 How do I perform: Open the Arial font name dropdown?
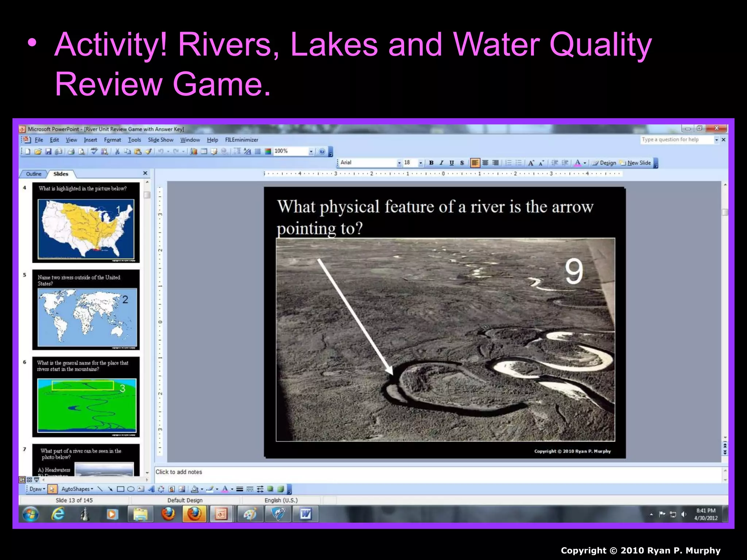399,163
